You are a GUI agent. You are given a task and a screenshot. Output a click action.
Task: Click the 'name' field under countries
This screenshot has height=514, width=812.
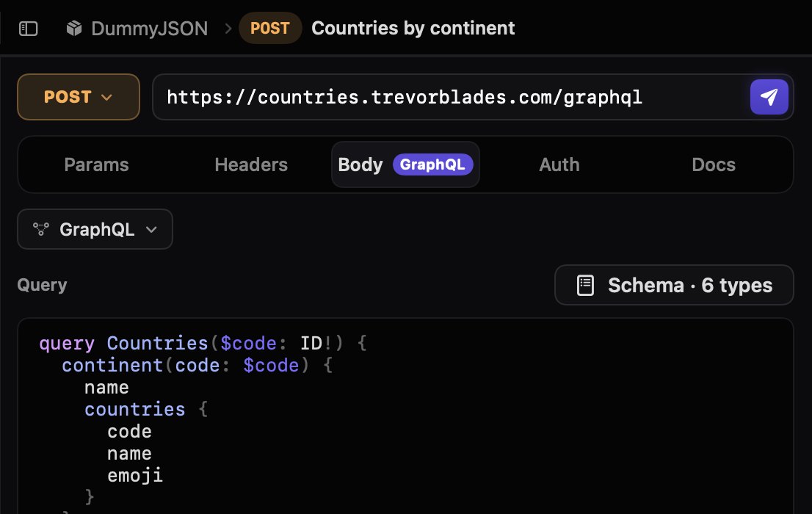click(129, 453)
